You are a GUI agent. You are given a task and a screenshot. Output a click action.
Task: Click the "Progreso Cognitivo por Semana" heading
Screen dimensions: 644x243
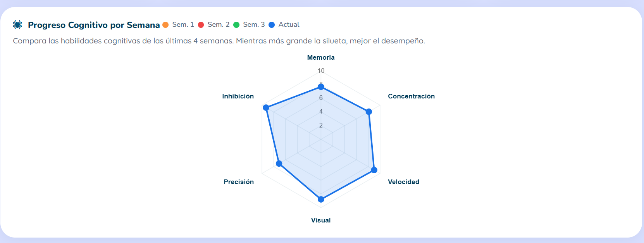[x=94, y=25]
